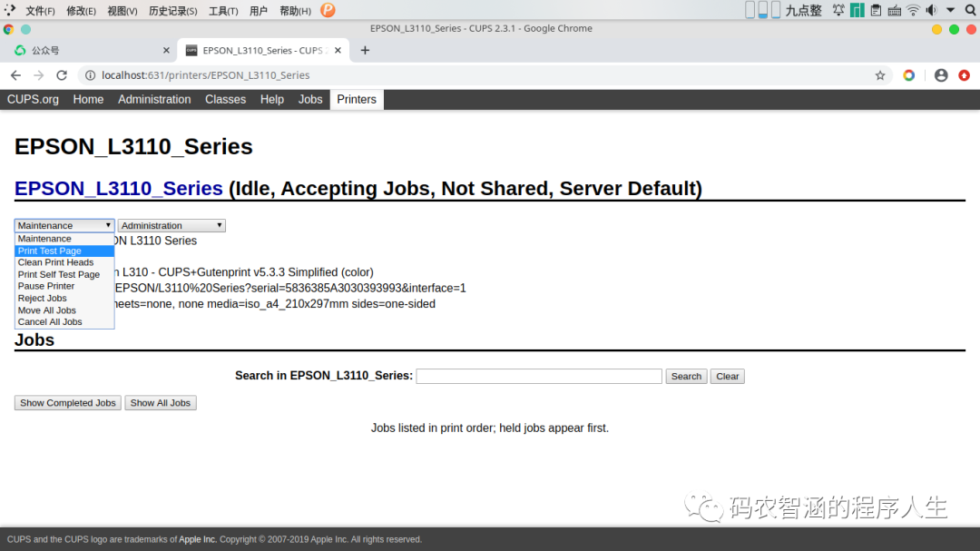Click the blue EPSON_L3110_Series heading link
The width and height of the screenshot is (980, 551).
point(119,188)
